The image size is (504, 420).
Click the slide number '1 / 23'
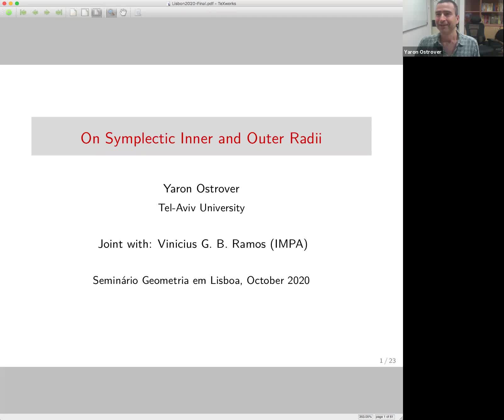pyautogui.click(x=388, y=361)
